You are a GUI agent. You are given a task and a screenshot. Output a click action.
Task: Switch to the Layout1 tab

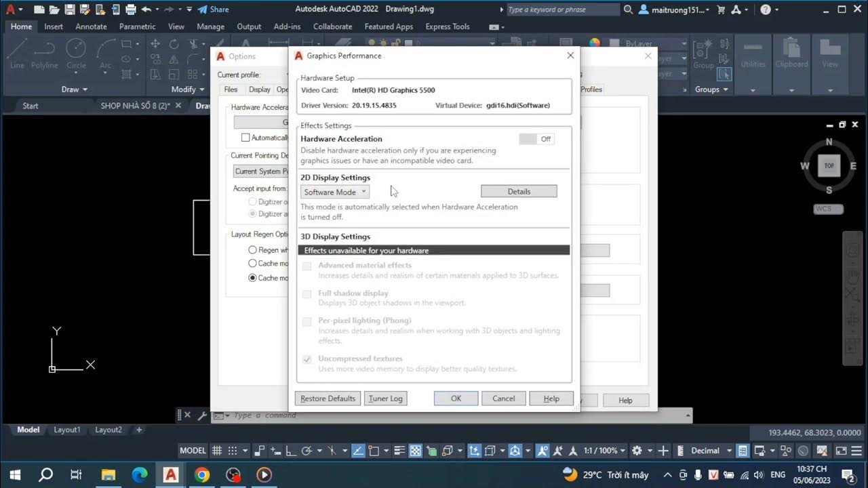(66, 430)
